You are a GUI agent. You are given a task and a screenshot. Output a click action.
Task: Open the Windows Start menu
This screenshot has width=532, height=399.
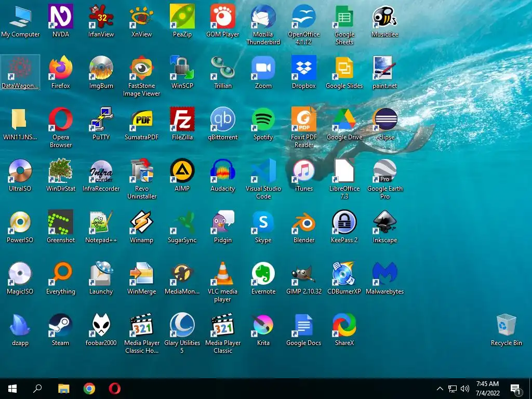point(12,389)
